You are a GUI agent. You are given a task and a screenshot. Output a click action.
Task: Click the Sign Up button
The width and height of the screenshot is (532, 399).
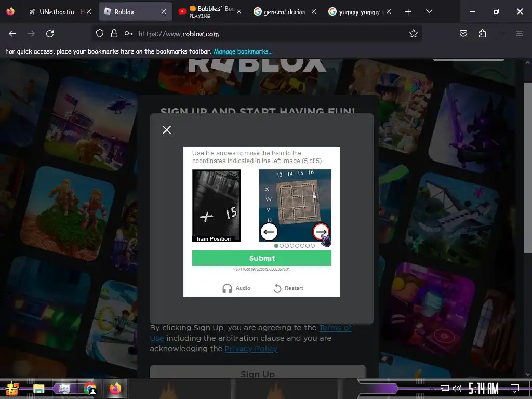[x=258, y=373]
